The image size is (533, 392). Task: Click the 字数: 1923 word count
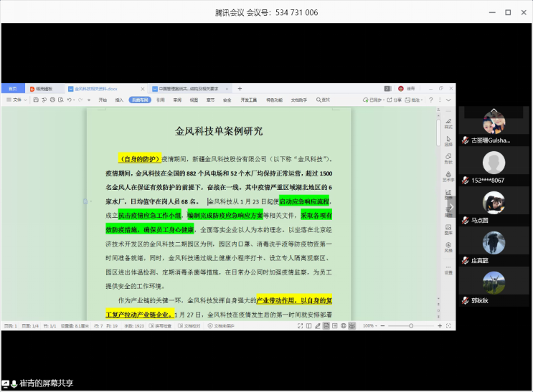(134, 326)
